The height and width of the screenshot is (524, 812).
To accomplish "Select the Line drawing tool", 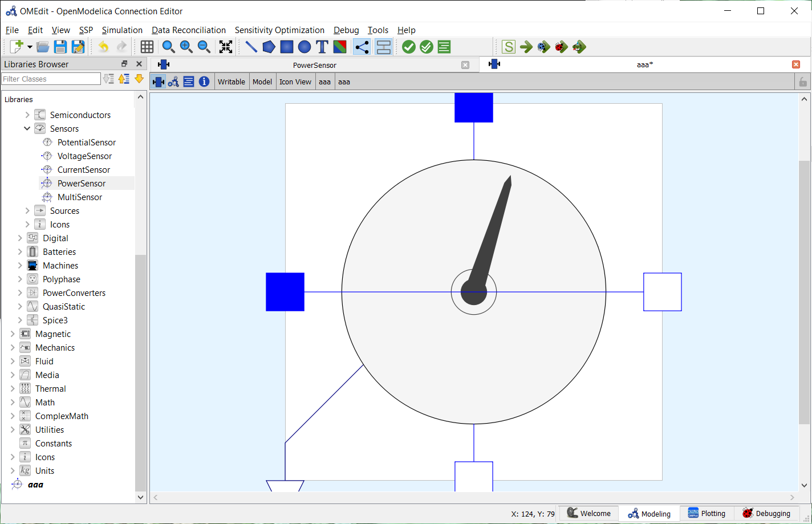I will click(251, 47).
